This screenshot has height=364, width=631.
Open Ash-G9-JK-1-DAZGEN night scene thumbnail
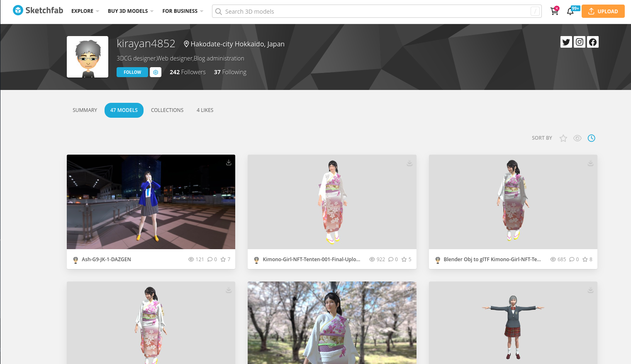151,202
